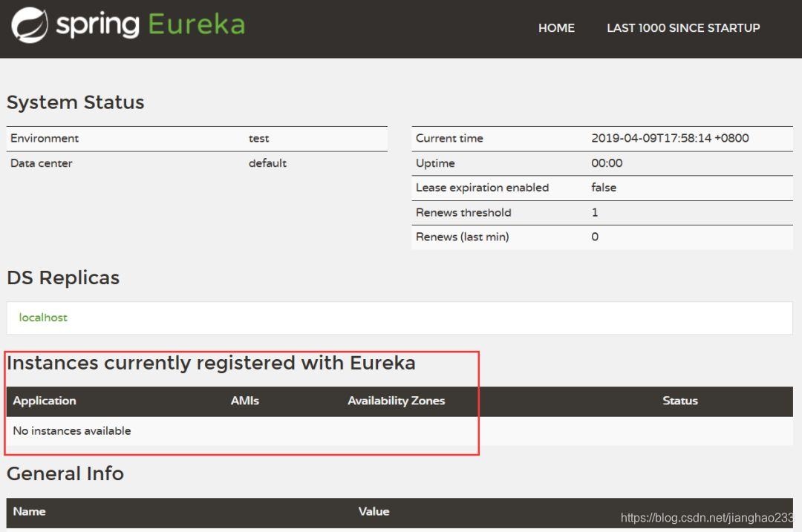Click the Availability Zones column header
Image resolution: width=802 pixels, height=532 pixels.
(397, 401)
